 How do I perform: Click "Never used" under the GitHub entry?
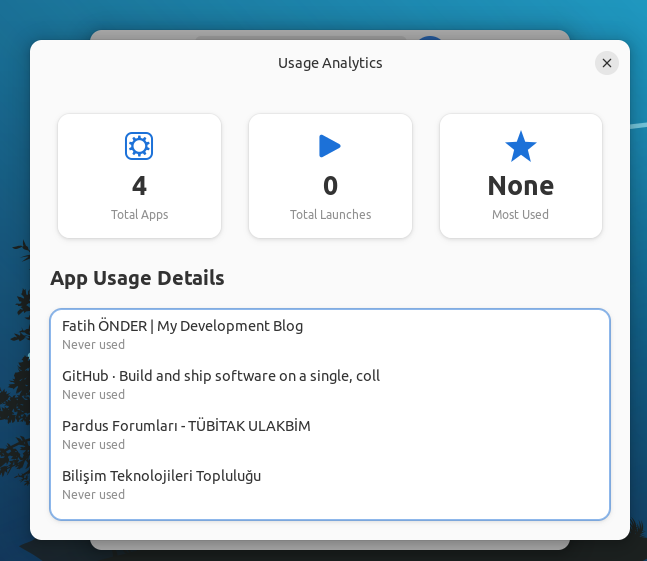click(93, 395)
